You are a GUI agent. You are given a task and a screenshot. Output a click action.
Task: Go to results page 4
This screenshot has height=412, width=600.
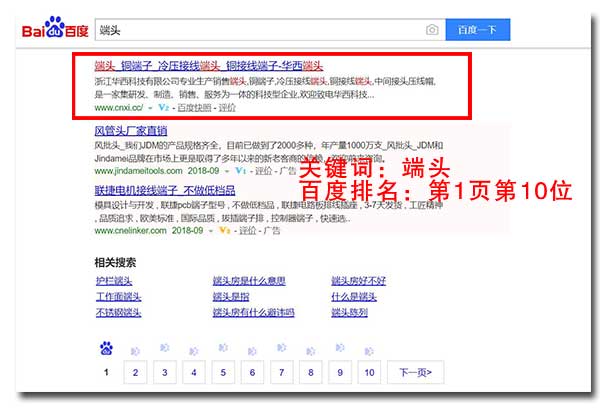click(194, 372)
